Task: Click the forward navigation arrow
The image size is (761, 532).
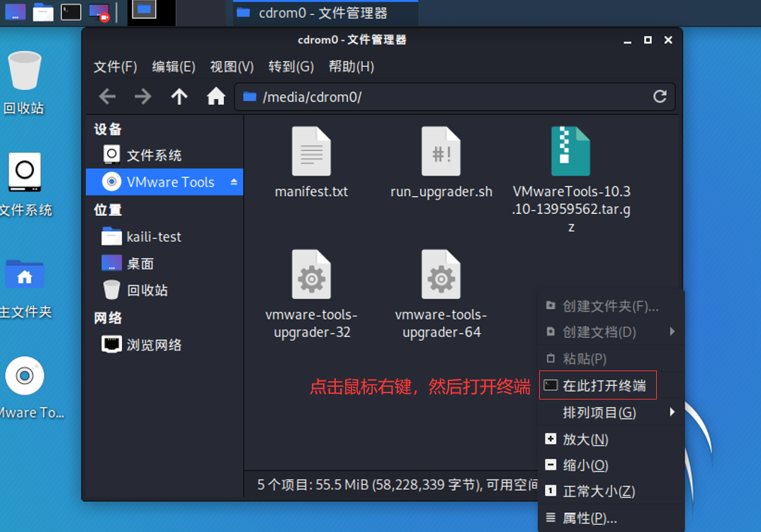Action: click(x=142, y=97)
